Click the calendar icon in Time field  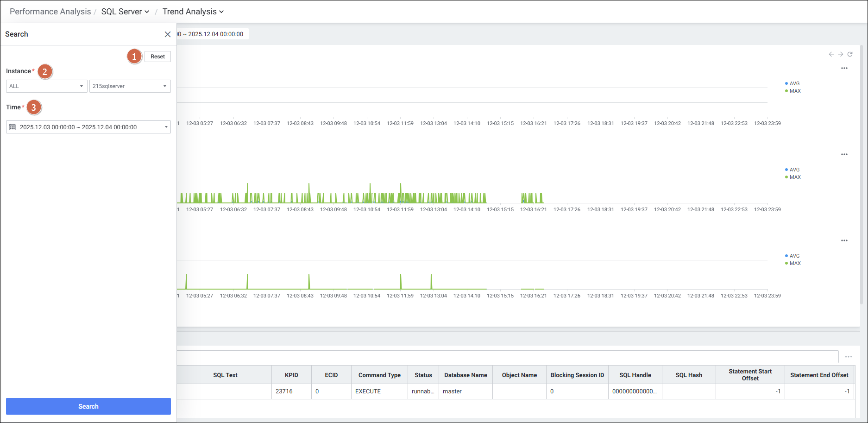point(13,127)
